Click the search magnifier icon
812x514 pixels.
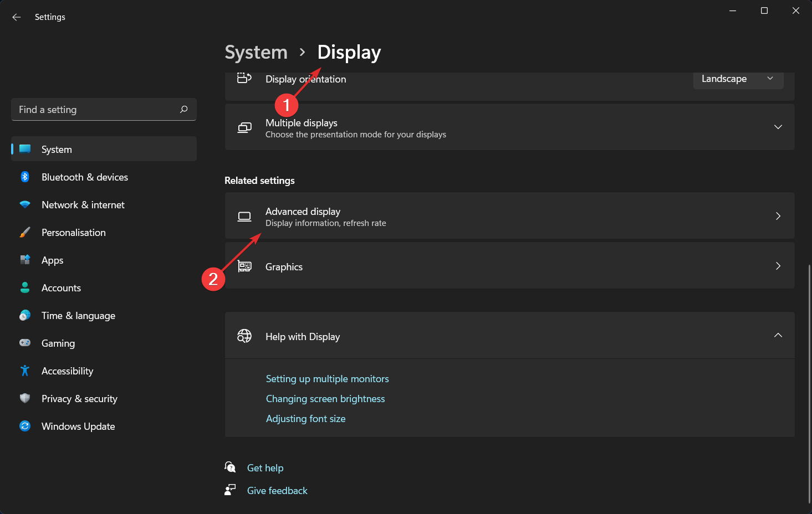[x=184, y=110]
